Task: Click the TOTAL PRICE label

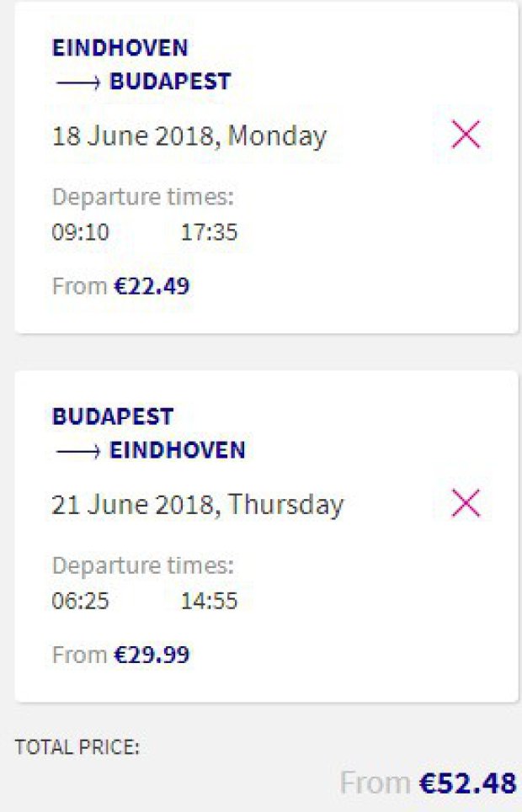Action: [77, 746]
